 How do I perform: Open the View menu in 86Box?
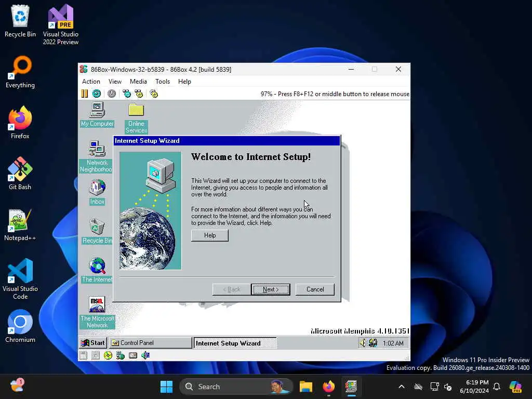(x=115, y=82)
